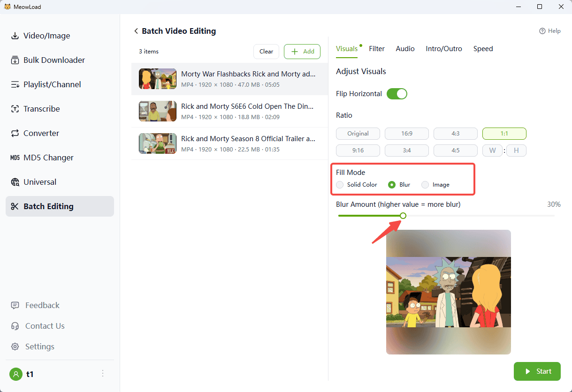Screen dimensions: 572x392
Task: Click the Converter arrows icon
Action: 15,134
